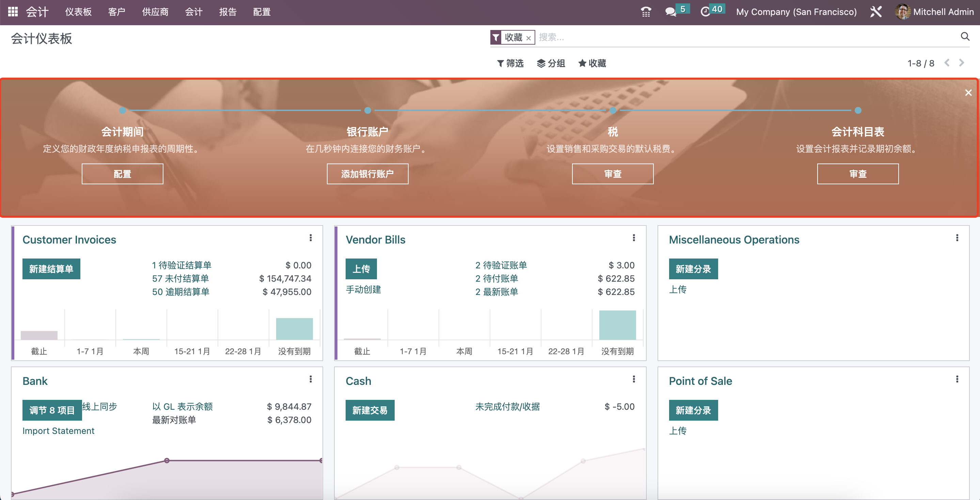Click 截止 bar in Customer Invoices chart

coord(39,335)
